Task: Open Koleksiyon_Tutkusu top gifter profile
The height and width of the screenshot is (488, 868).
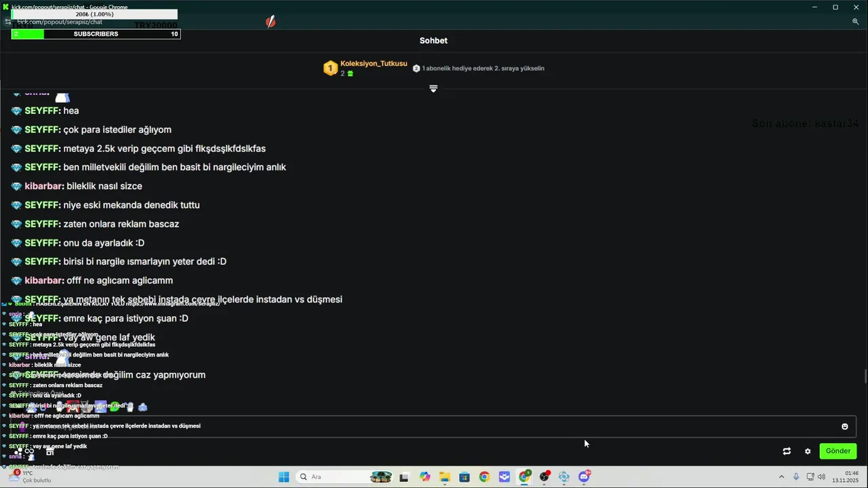Action: pyautogui.click(x=374, y=64)
